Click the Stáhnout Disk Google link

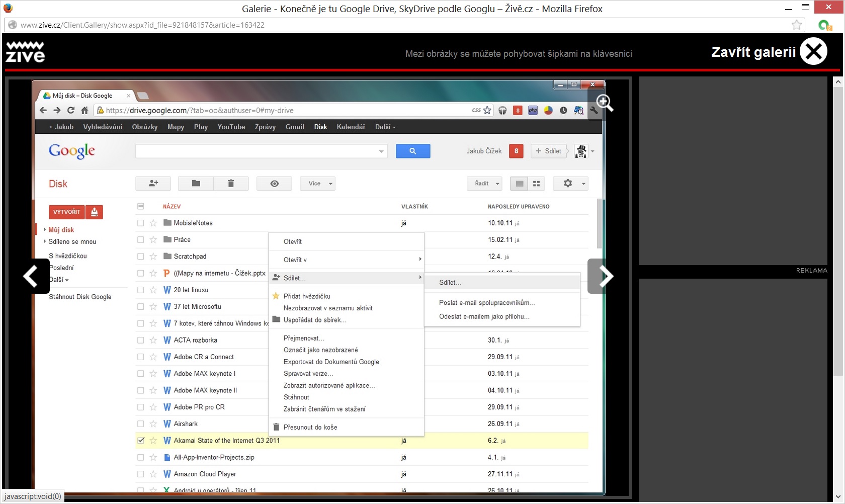tap(80, 297)
